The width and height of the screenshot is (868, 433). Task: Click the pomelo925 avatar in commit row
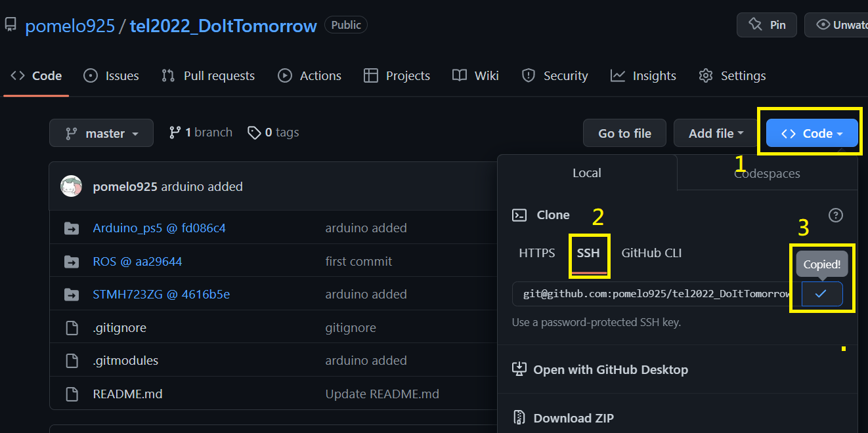click(x=72, y=186)
